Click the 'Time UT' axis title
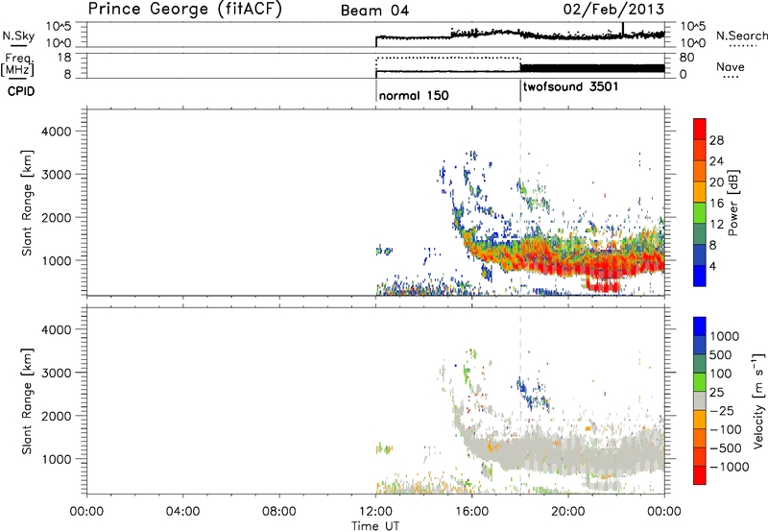This screenshot has width=768, height=532. [375, 525]
